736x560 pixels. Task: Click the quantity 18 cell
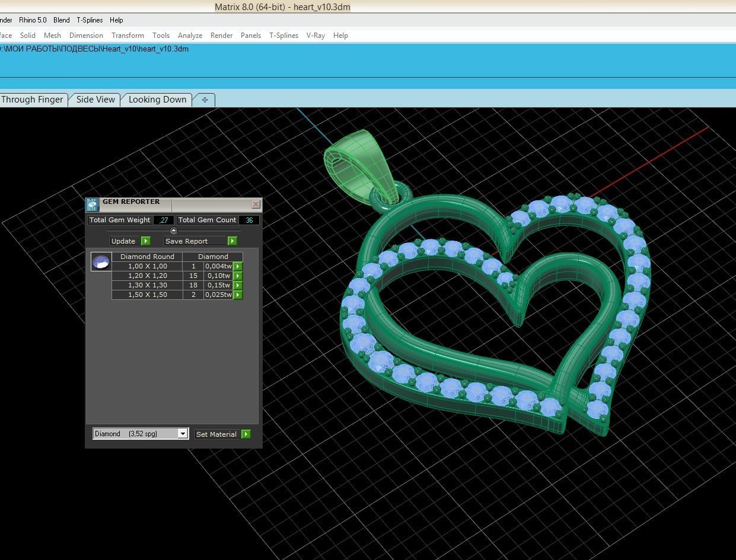[193, 285]
